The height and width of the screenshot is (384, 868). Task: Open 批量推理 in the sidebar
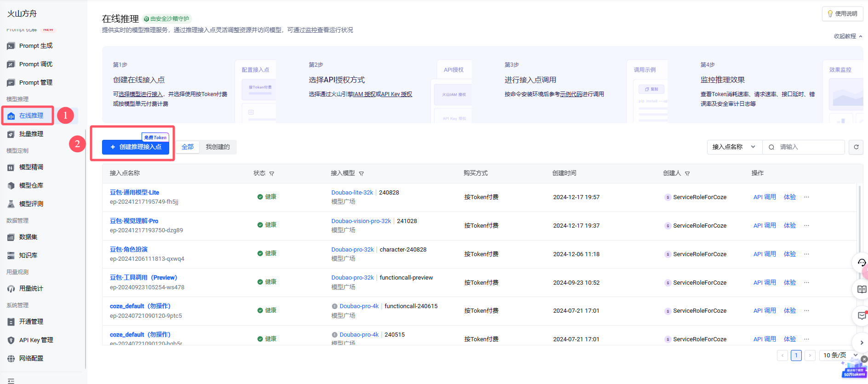pos(31,134)
